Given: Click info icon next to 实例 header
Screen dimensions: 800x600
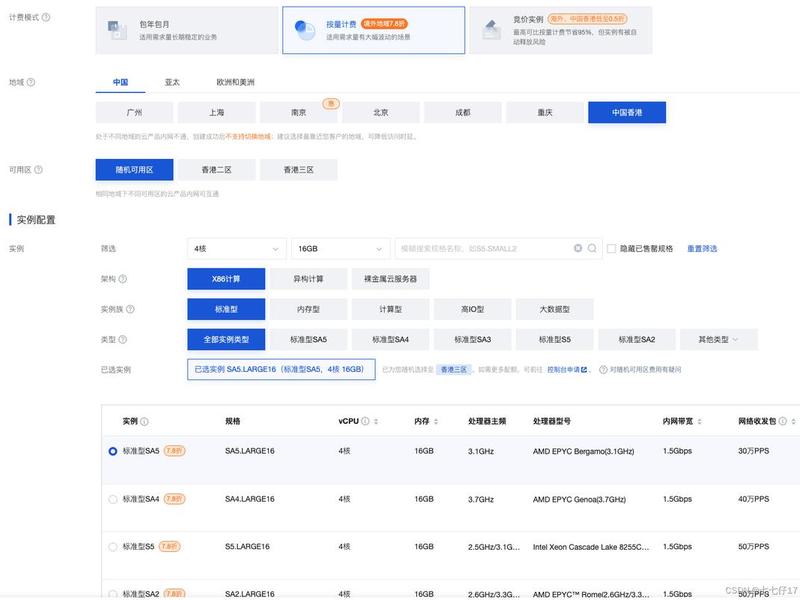Looking at the screenshot, I should pos(144,421).
